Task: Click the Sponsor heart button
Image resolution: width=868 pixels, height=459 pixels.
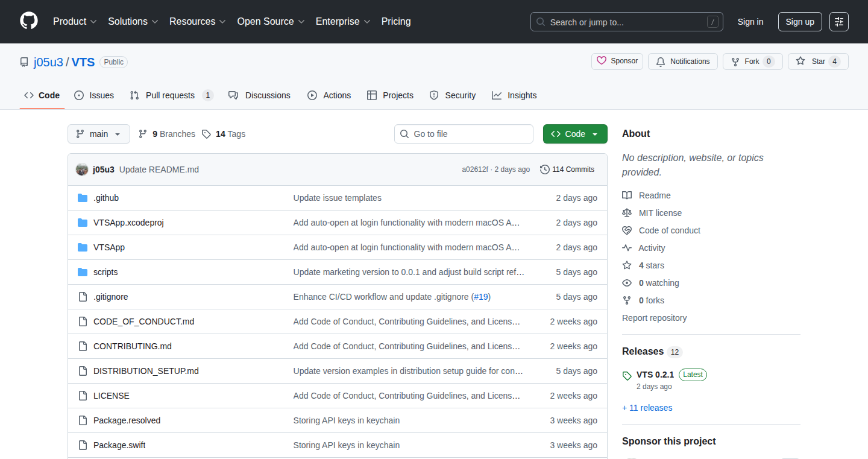Action: coord(617,61)
